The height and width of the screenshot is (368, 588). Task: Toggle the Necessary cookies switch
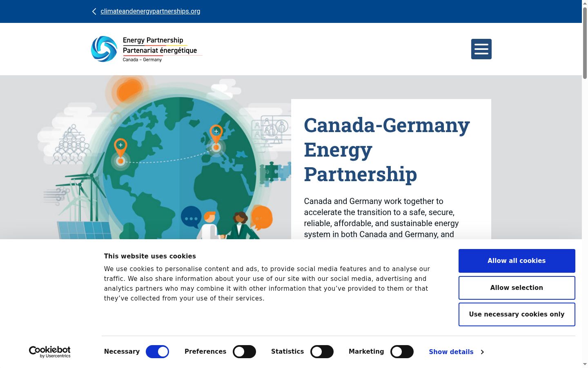coord(157,352)
